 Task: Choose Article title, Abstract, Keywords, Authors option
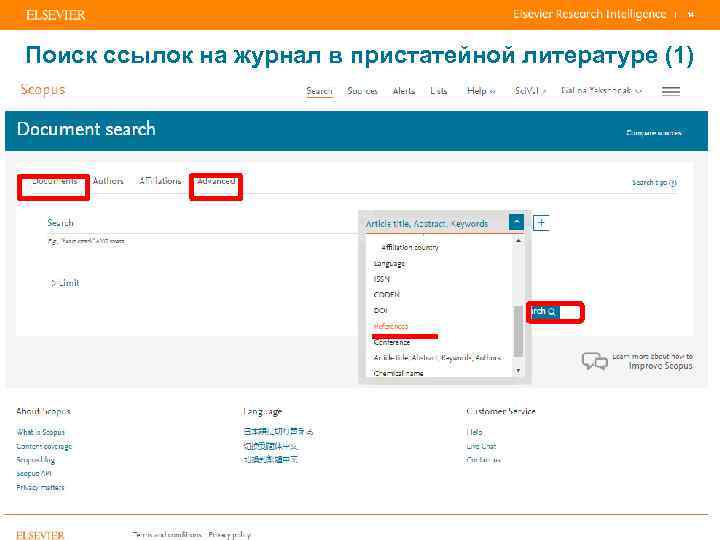click(437, 358)
